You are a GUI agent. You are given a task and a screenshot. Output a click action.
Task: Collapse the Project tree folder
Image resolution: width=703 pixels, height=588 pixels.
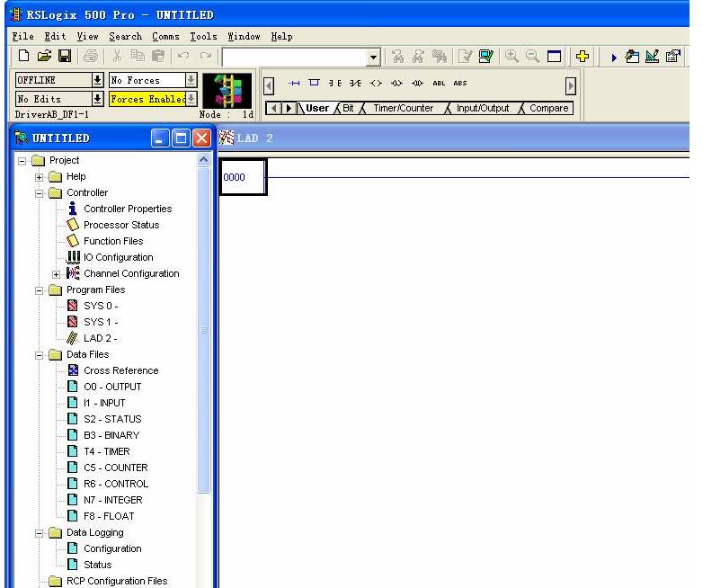pos(22,161)
